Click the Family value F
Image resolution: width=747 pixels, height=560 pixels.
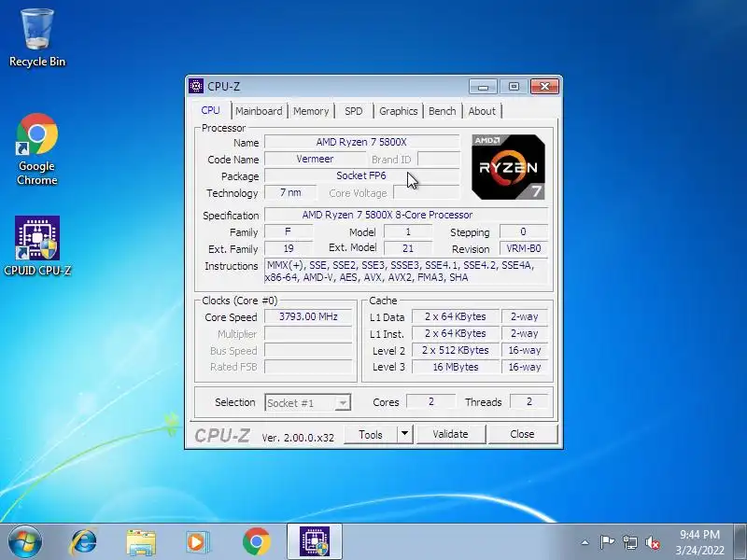(289, 231)
